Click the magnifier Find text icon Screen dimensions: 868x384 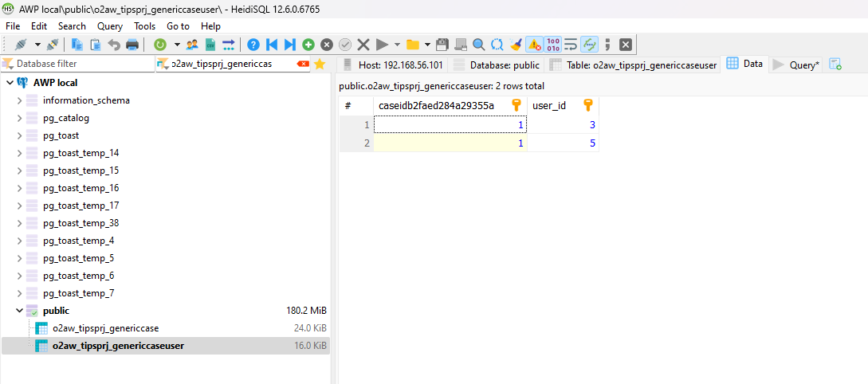coord(478,45)
